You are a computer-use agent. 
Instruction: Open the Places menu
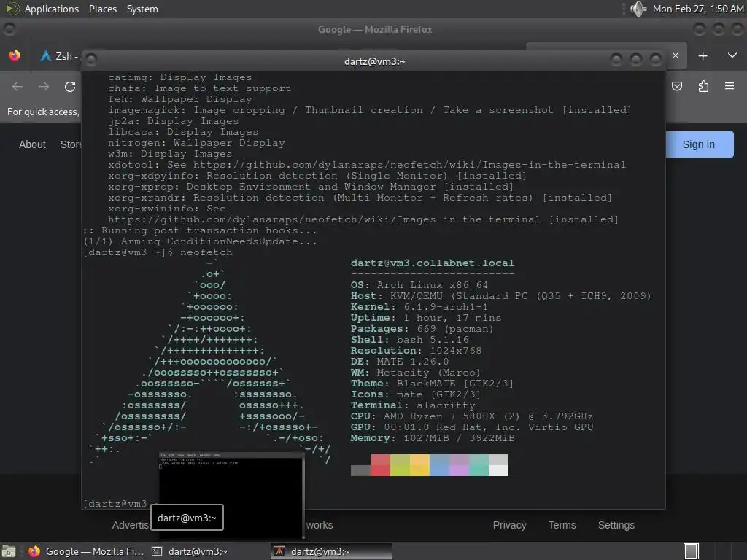(102, 9)
